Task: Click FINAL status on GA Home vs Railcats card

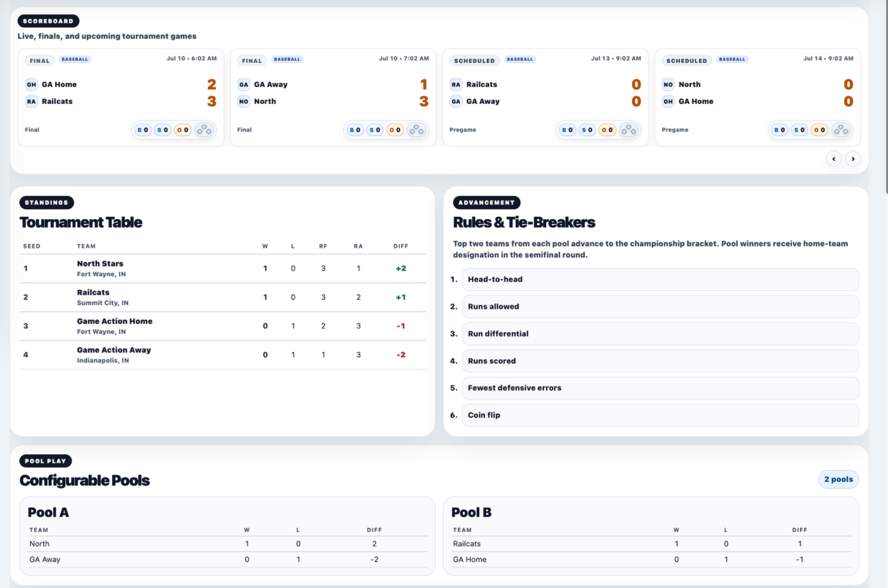Action: point(39,61)
